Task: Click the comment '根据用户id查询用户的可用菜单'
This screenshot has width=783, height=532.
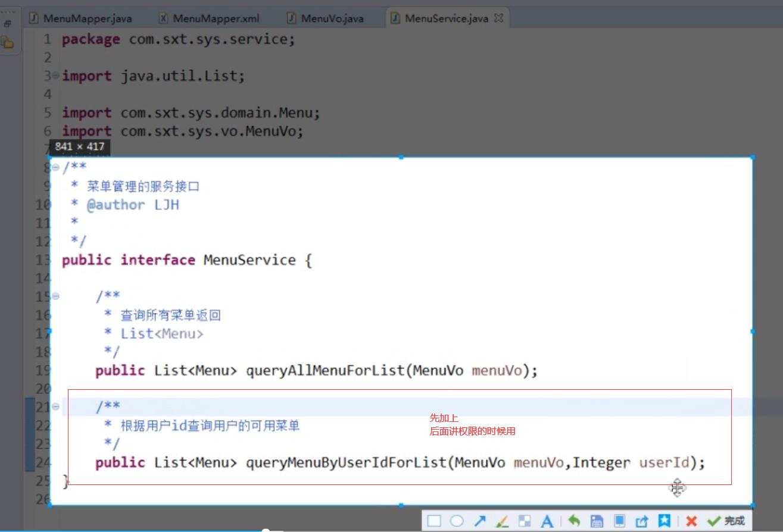Action: (x=210, y=425)
